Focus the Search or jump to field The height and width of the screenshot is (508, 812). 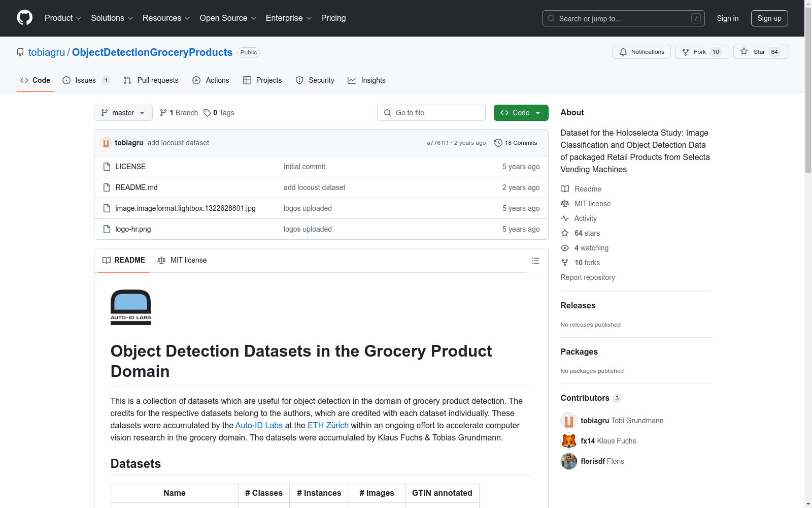624,18
